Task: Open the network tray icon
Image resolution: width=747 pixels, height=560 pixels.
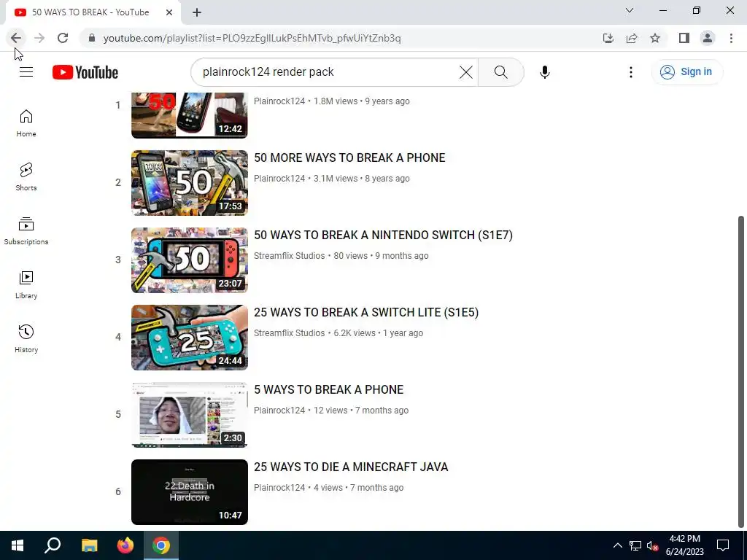Action: [x=635, y=545]
